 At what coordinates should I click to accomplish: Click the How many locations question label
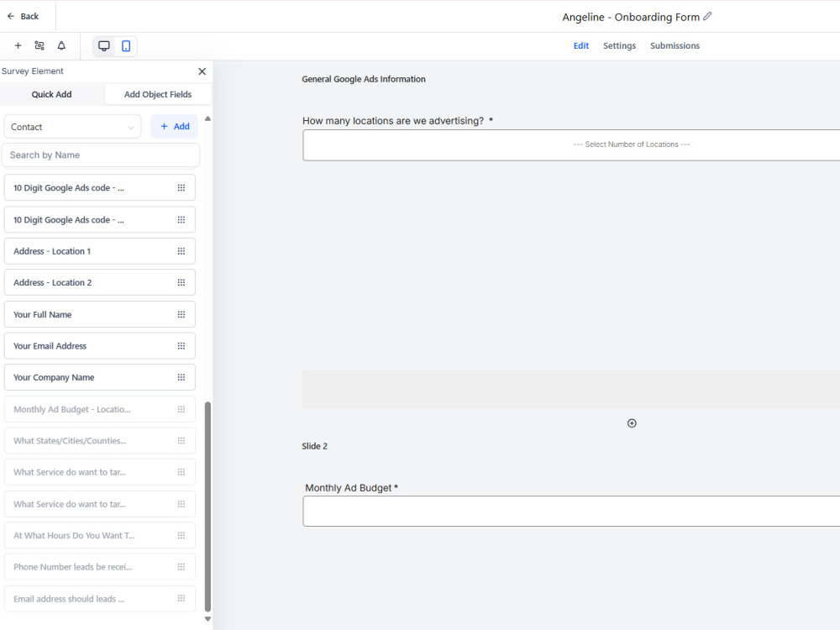tap(397, 121)
